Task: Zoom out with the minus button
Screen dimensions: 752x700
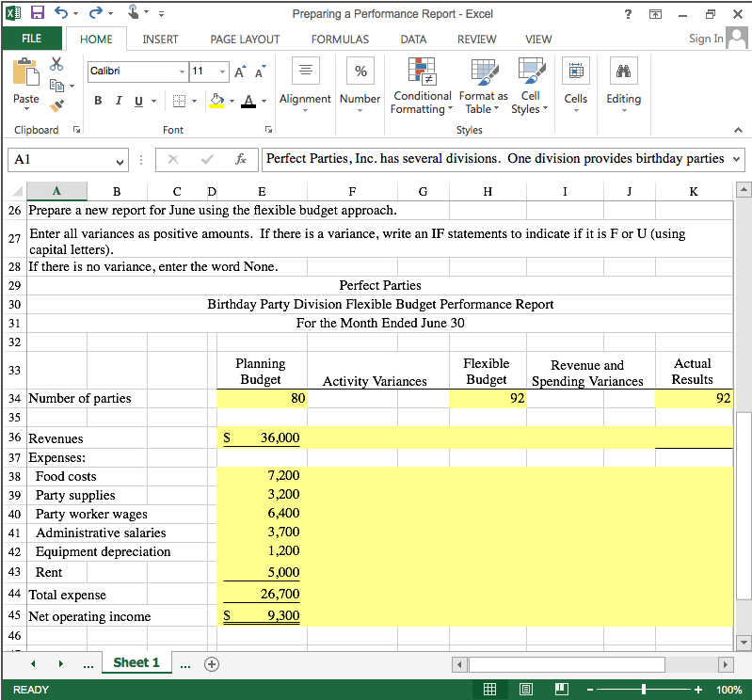Action: (x=590, y=690)
